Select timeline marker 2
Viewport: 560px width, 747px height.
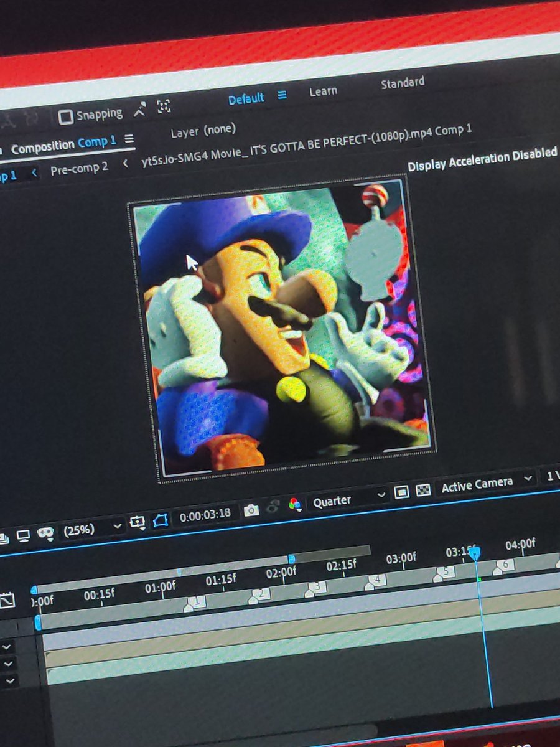pos(259,595)
